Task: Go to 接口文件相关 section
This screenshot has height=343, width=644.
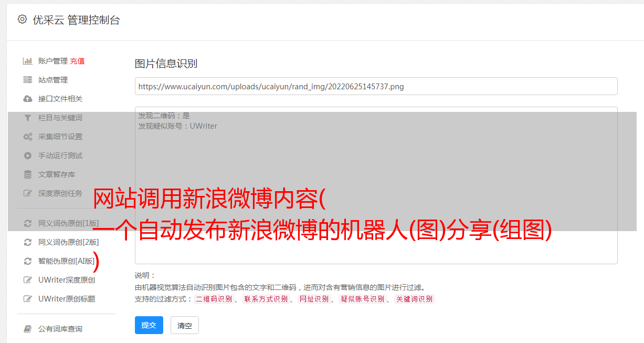Action: coord(60,99)
